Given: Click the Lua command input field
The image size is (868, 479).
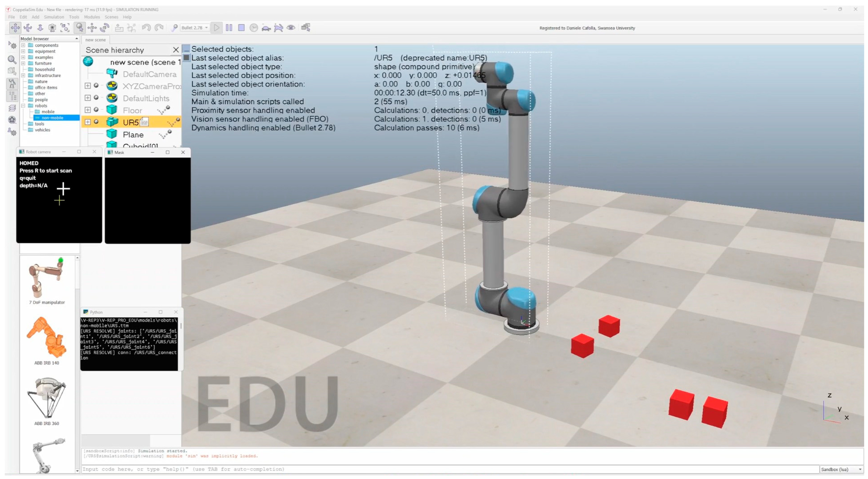Looking at the screenshot, I should click(x=450, y=469).
